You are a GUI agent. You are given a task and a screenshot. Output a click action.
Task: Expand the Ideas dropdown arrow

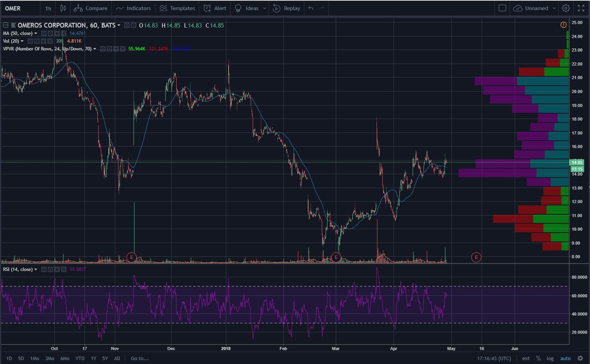(265, 8)
